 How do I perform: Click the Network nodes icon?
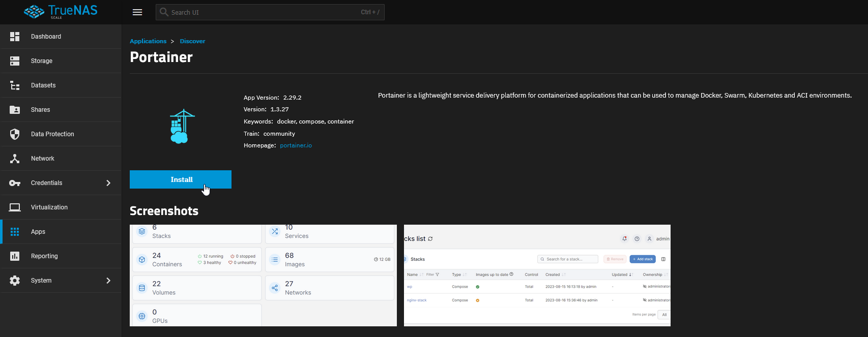coord(15,159)
